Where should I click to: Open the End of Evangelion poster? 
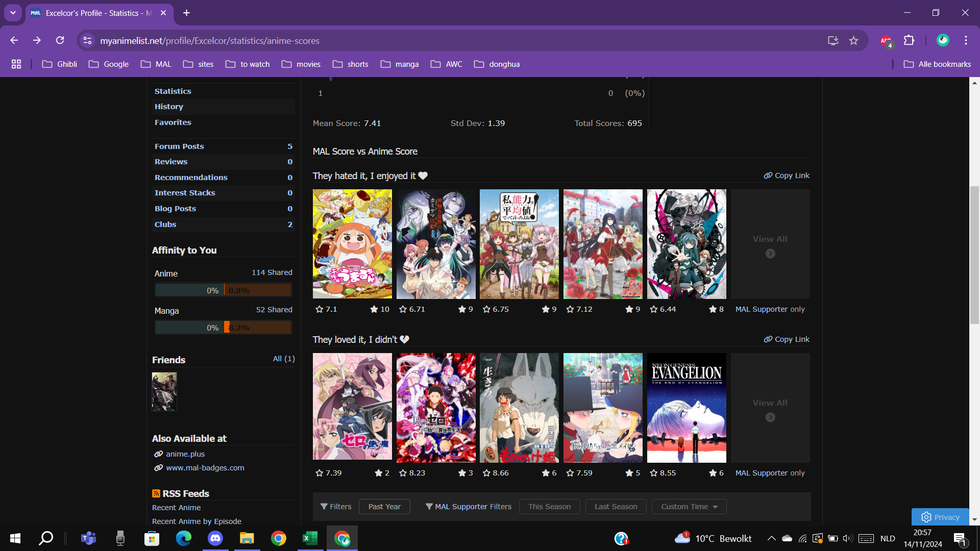coord(687,408)
